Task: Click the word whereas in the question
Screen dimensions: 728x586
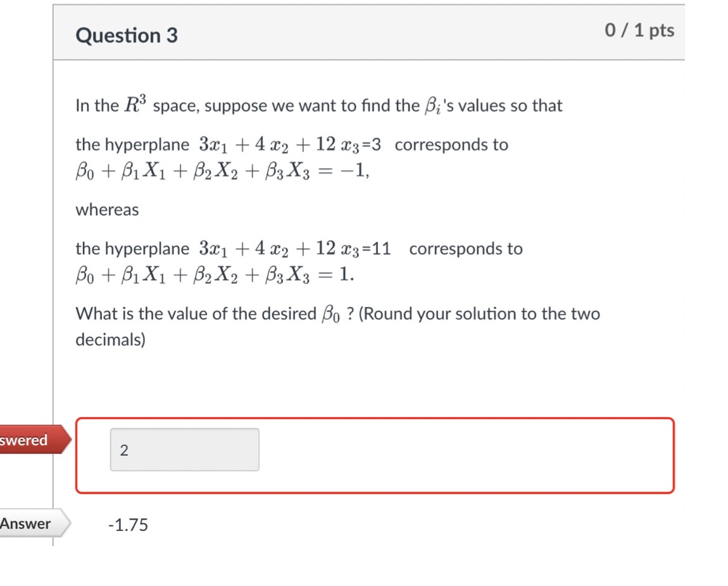Action: click(x=106, y=209)
